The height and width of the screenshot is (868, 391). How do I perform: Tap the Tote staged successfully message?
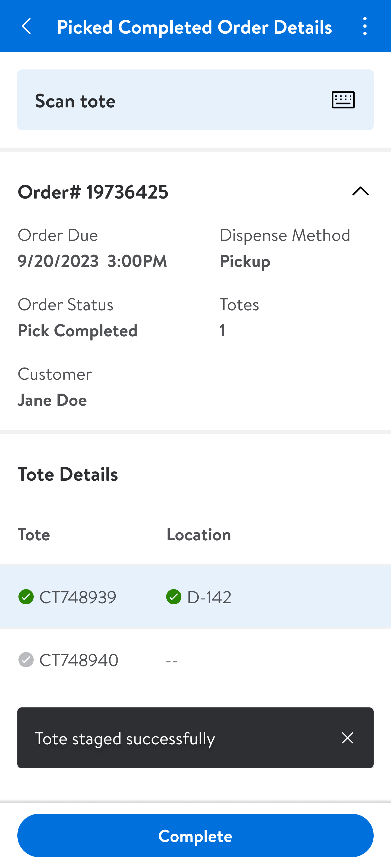[x=125, y=738]
